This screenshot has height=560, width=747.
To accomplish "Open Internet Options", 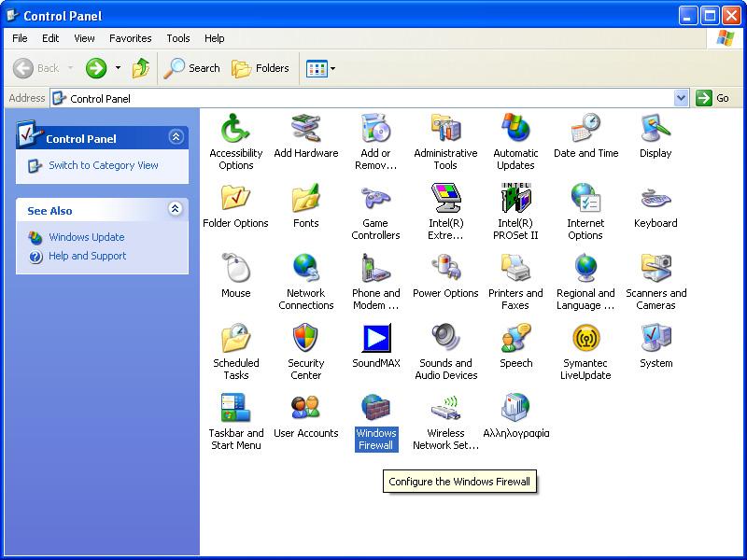I will click(585, 212).
